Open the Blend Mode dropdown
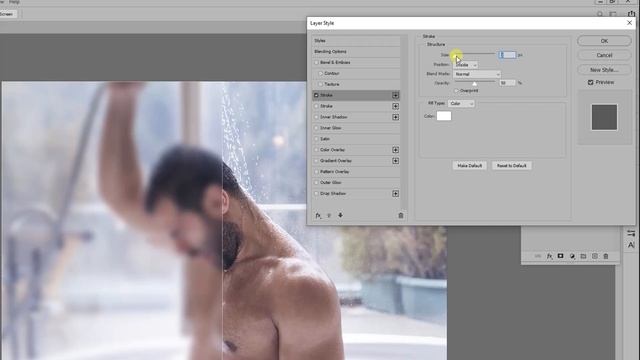Screen dimensions: 640x360 (x=477, y=74)
